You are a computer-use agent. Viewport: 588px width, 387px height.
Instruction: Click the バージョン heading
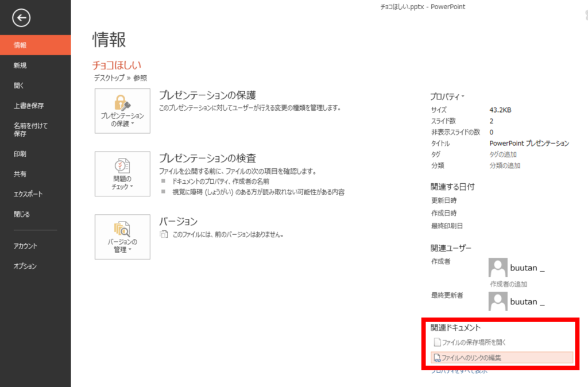[x=179, y=222]
